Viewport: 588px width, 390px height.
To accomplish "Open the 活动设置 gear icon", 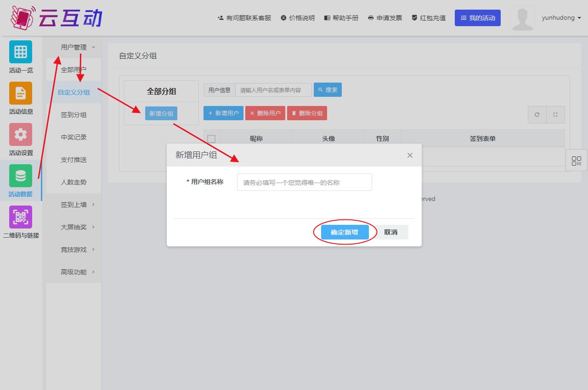I will [21, 134].
